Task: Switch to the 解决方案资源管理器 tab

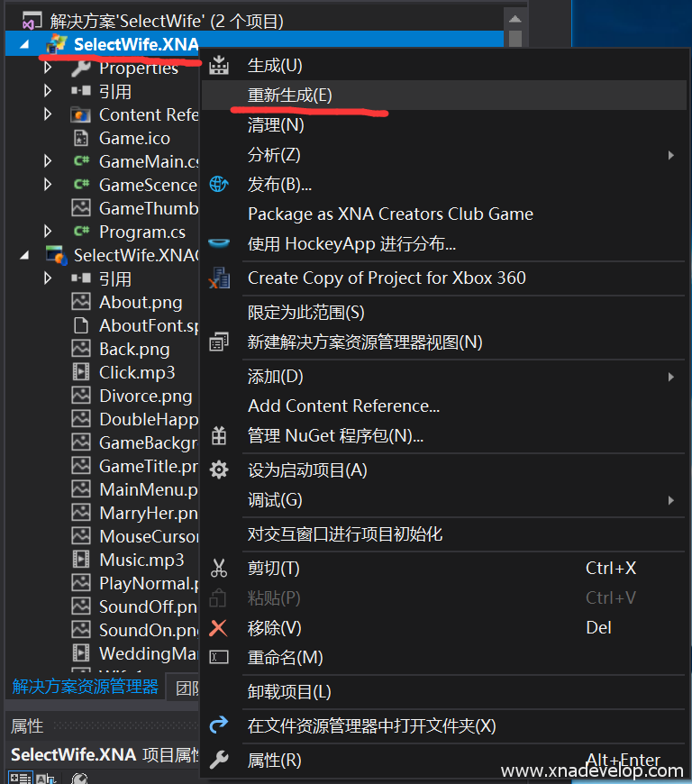Action: pyautogui.click(x=86, y=687)
